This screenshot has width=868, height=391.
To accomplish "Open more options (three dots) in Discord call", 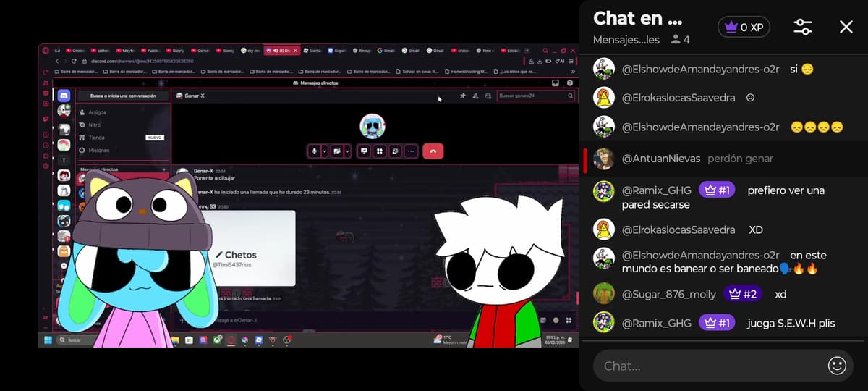I will [411, 151].
